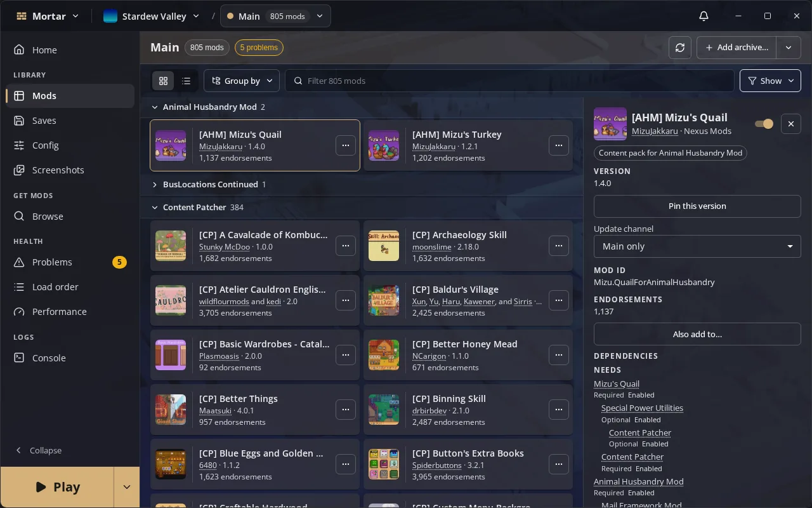Open options for Blue Eggs and Golden mod
812x508 pixels.
[346, 464]
